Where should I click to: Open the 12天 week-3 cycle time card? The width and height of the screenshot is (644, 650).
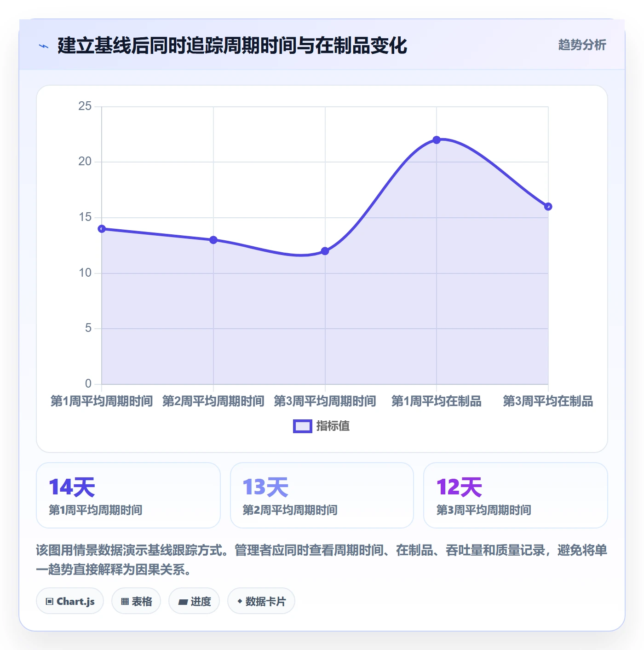pyautogui.click(x=516, y=495)
